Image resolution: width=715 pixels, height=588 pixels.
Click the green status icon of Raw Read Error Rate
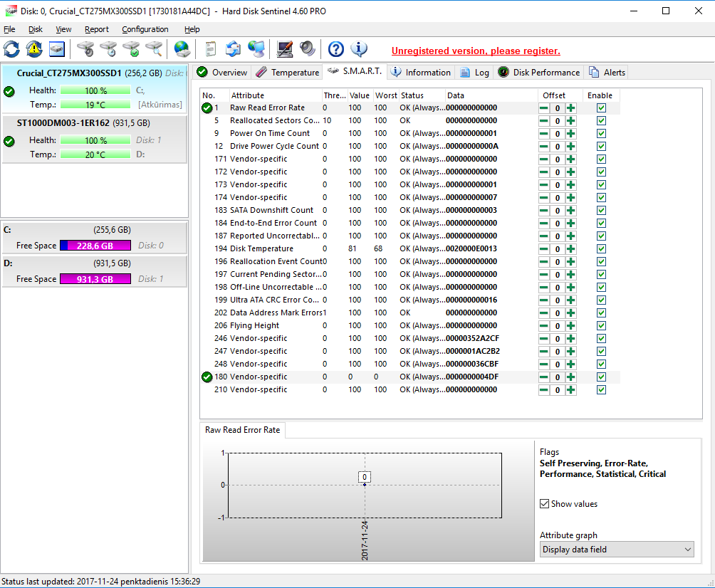207,108
